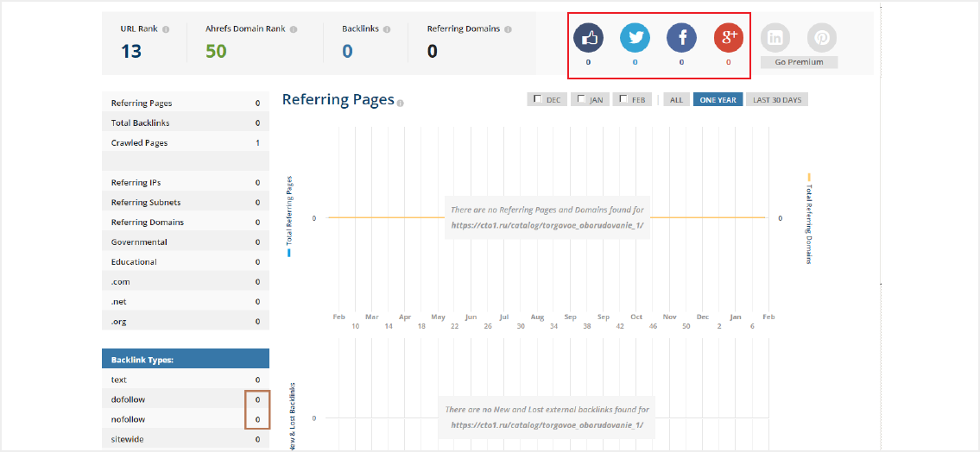Click info icon beside Referring Pages heading

point(401,103)
